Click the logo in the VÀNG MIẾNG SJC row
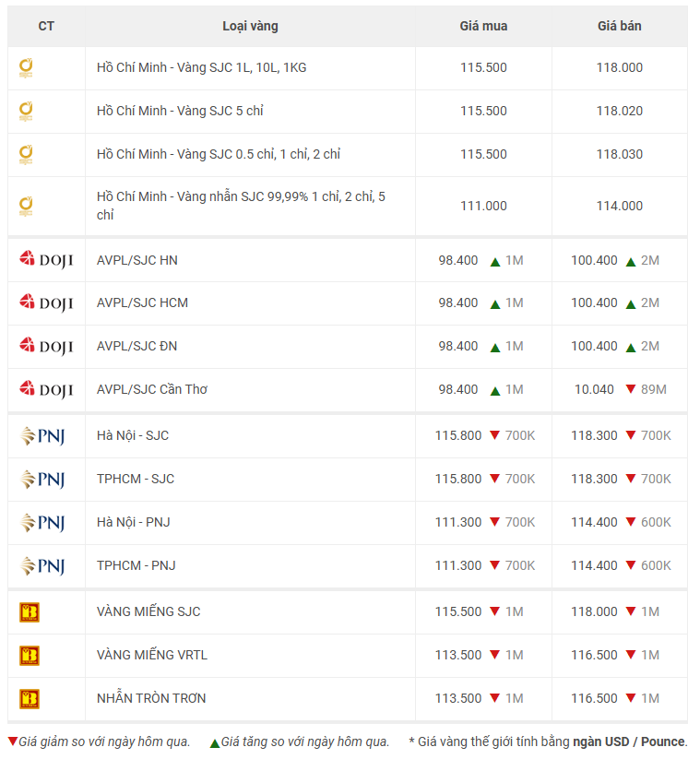 point(30,612)
